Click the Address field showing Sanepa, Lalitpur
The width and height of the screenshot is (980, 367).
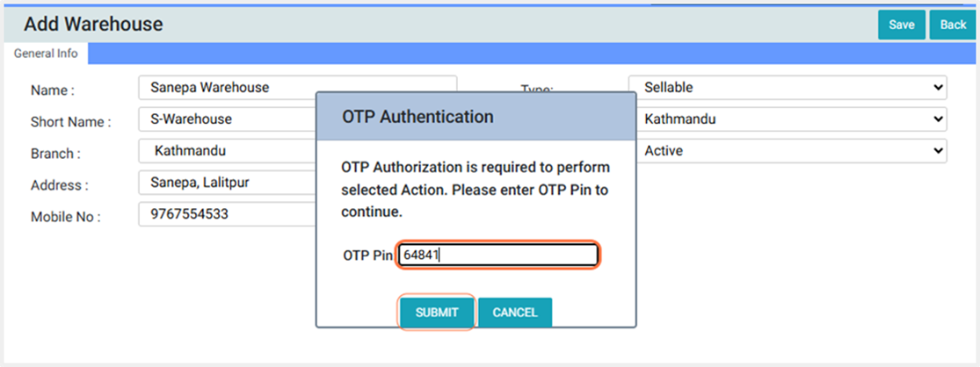pos(227,183)
